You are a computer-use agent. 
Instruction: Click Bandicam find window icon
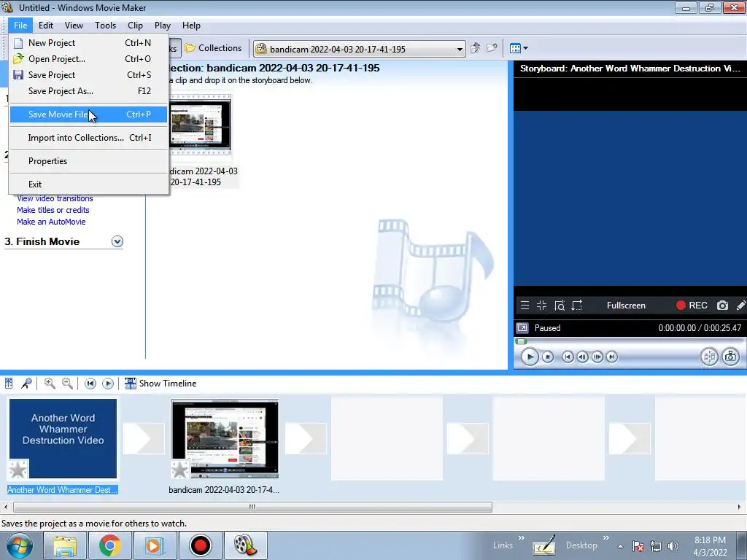pos(560,306)
